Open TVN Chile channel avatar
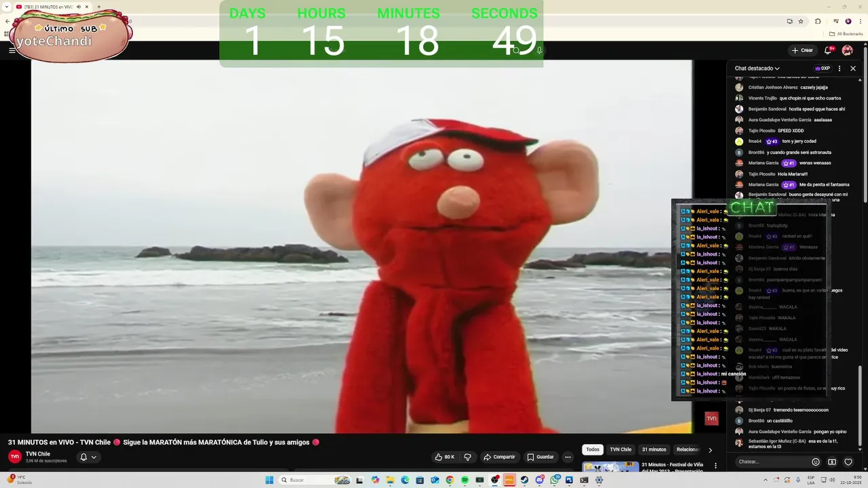Screen dimensions: 868x488 15,457
